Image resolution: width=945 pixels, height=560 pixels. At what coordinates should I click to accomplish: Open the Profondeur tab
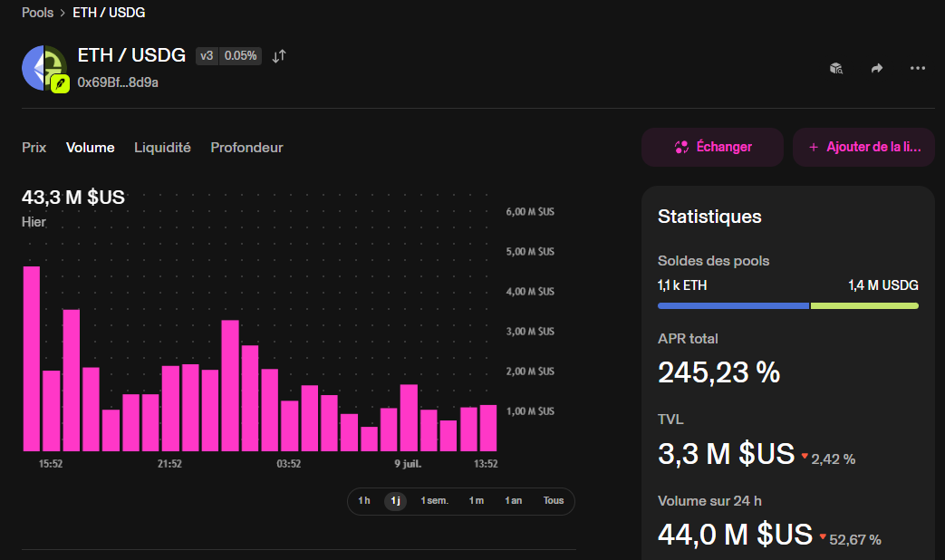coord(246,148)
